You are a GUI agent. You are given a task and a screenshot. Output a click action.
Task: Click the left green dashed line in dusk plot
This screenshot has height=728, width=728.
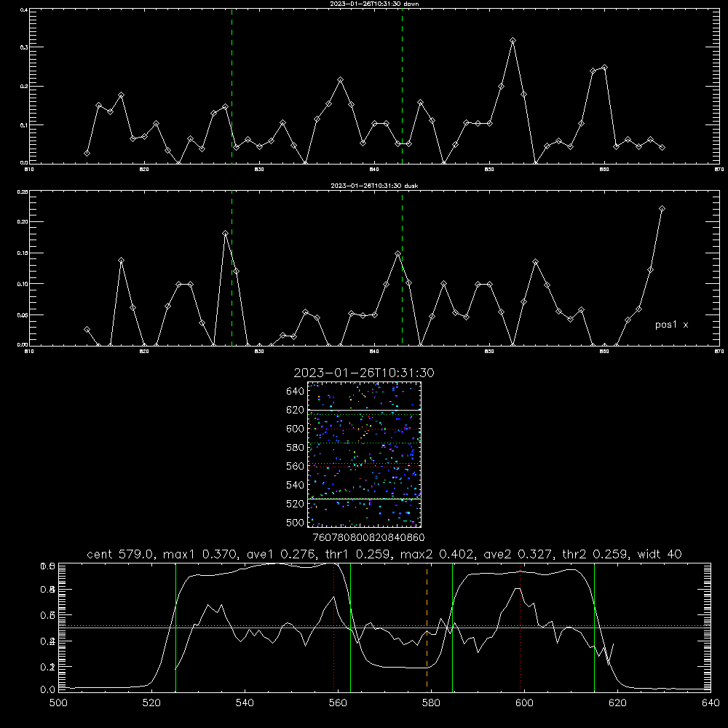pos(232,268)
